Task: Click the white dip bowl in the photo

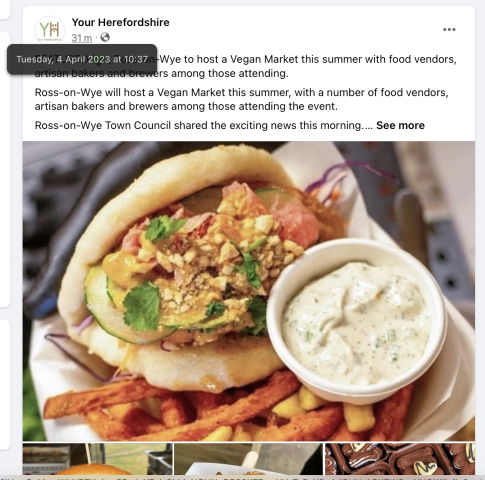Action: 356,321
